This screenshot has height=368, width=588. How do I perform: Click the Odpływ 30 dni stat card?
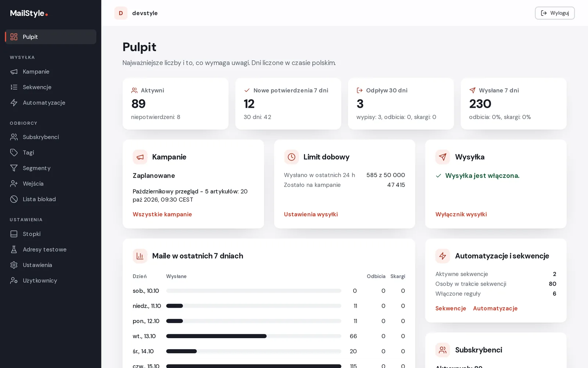(401, 104)
